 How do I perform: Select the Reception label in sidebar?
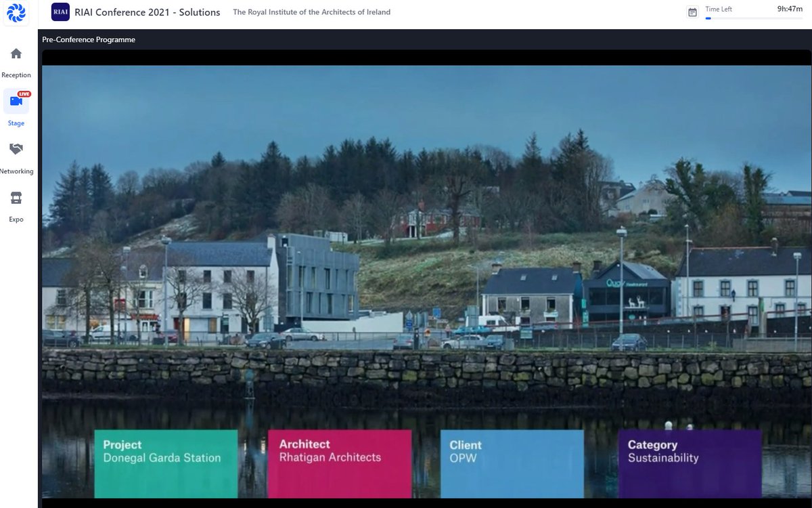pos(16,75)
